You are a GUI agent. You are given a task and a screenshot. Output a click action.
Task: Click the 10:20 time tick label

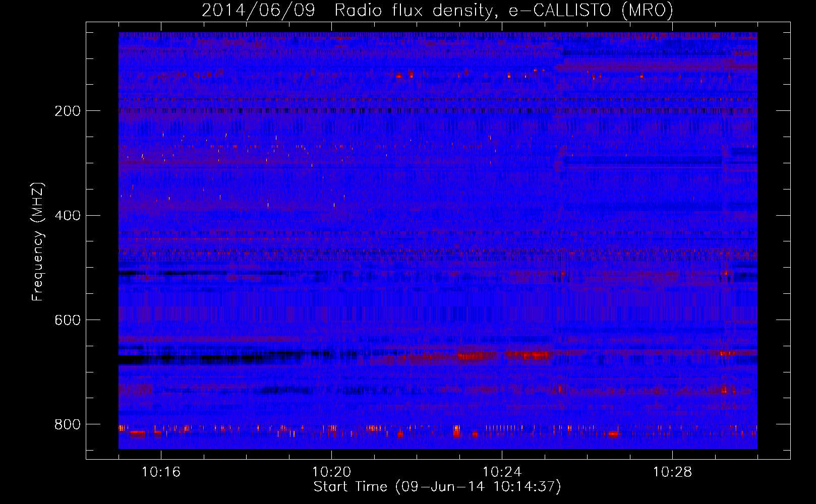click(x=331, y=472)
